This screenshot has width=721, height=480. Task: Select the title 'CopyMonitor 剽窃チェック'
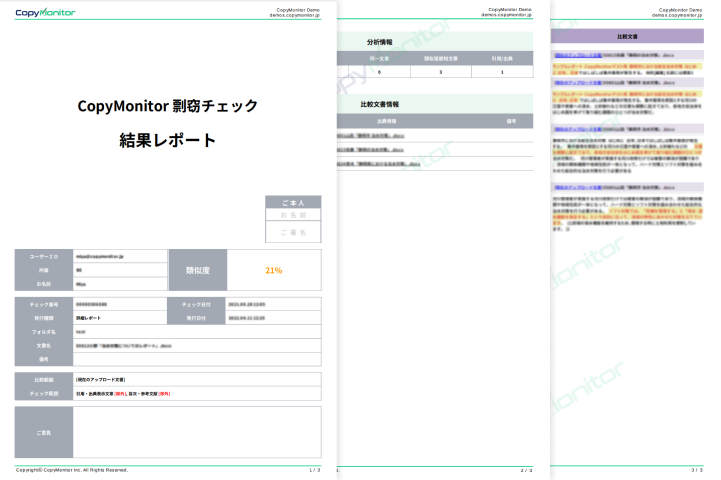point(167,106)
